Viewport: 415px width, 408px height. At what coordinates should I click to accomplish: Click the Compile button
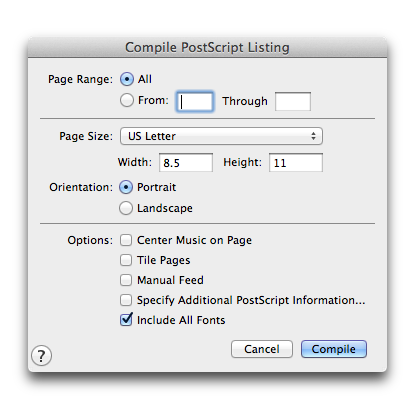[x=334, y=349]
